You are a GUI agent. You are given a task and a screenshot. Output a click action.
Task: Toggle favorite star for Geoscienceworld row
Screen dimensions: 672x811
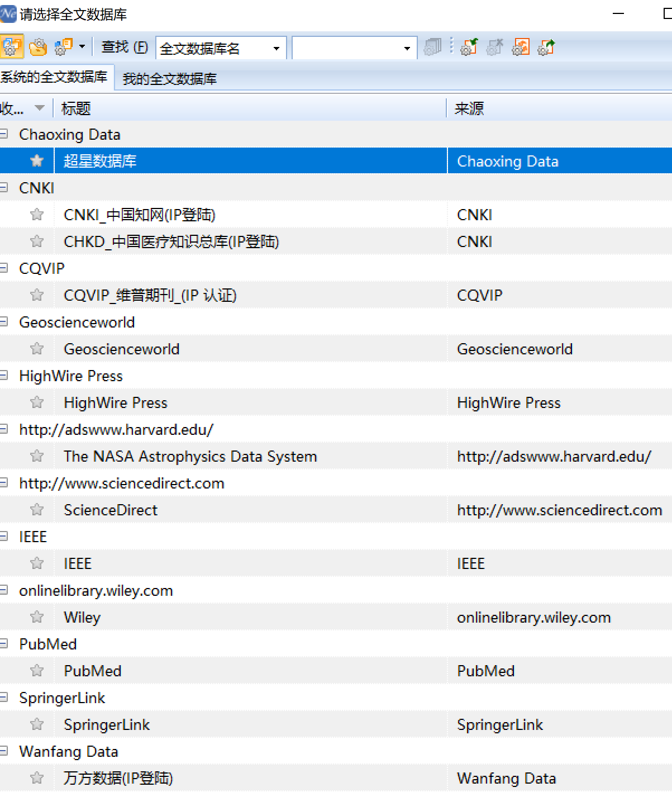[37, 349]
